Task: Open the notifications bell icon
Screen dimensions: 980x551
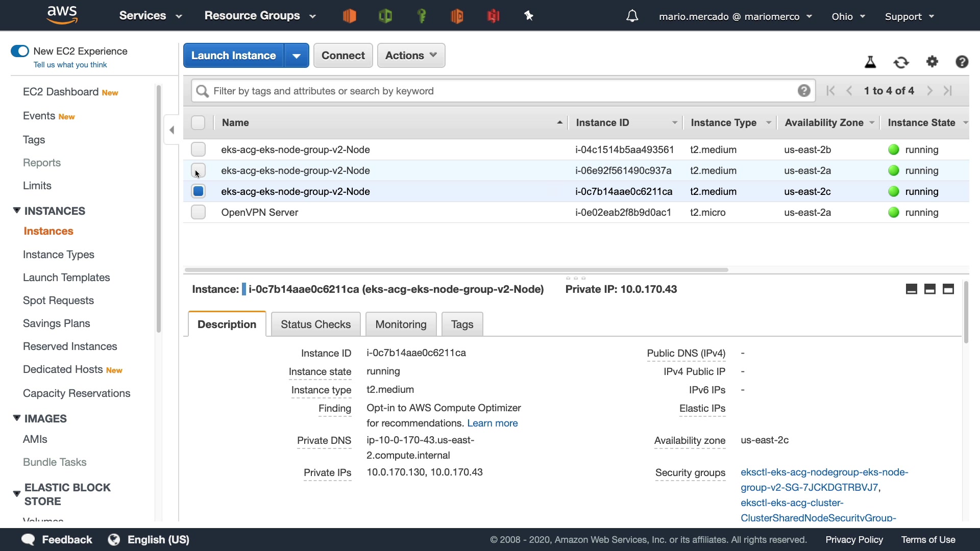Action: tap(632, 16)
